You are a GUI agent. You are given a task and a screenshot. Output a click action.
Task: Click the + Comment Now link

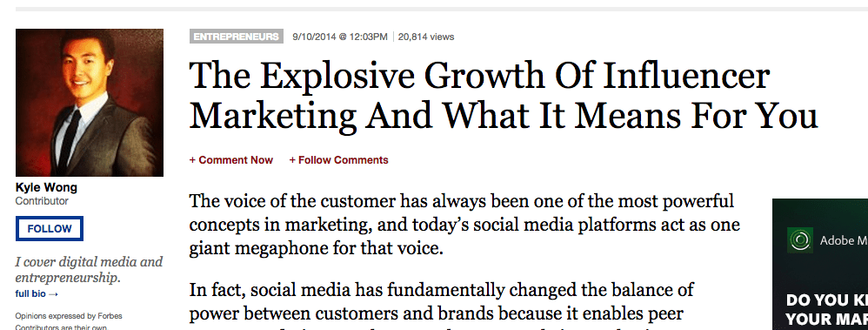click(x=231, y=160)
